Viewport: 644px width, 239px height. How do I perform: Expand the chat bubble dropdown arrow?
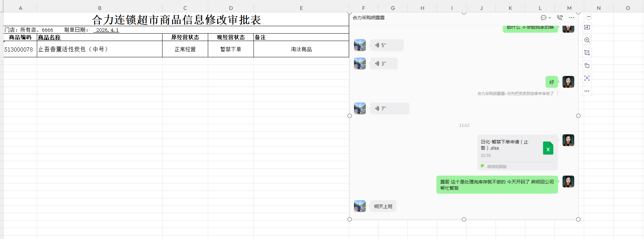(550, 18)
